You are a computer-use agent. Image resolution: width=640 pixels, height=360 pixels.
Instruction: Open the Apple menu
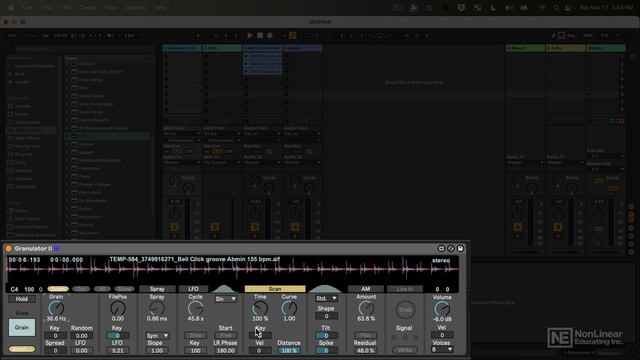point(11,8)
